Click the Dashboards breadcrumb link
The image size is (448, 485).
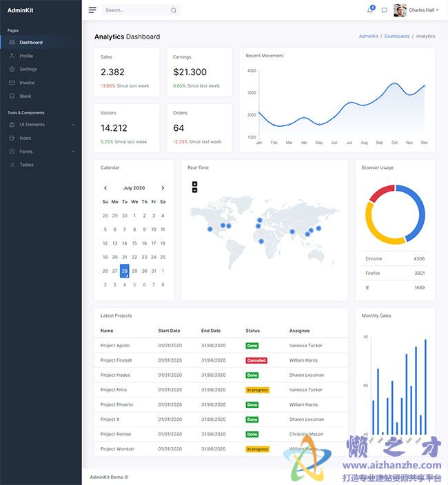click(397, 37)
